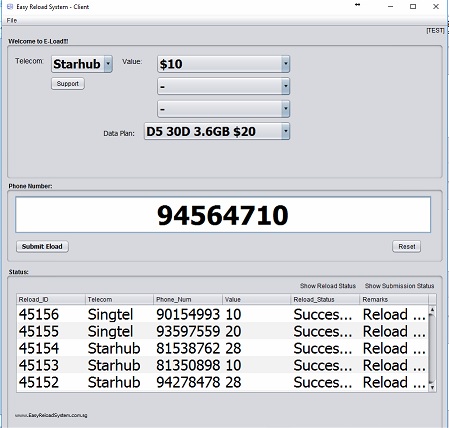The height and width of the screenshot is (428, 449).
Task: Sort by Reload_Status column header
Action: pos(326,299)
